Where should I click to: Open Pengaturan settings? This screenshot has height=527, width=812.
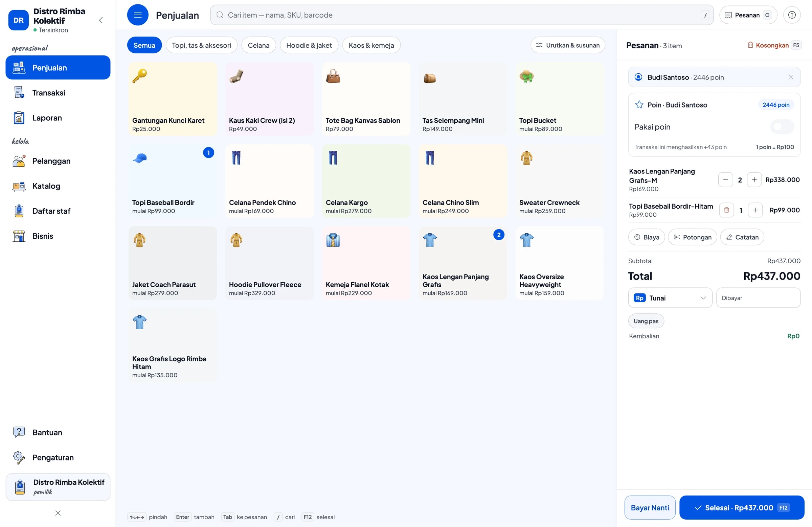pyautogui.click(x=58, y=457)
